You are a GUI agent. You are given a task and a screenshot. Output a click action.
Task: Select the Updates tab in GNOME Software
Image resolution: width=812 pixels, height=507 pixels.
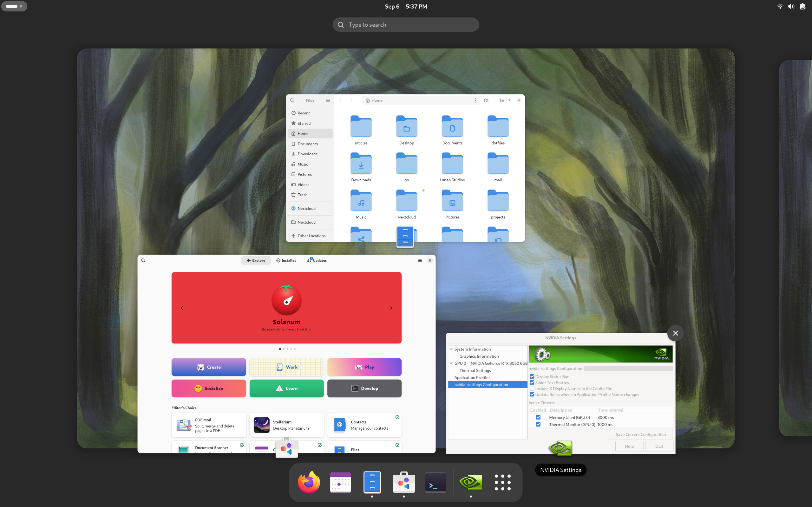(x=318, y=260)
